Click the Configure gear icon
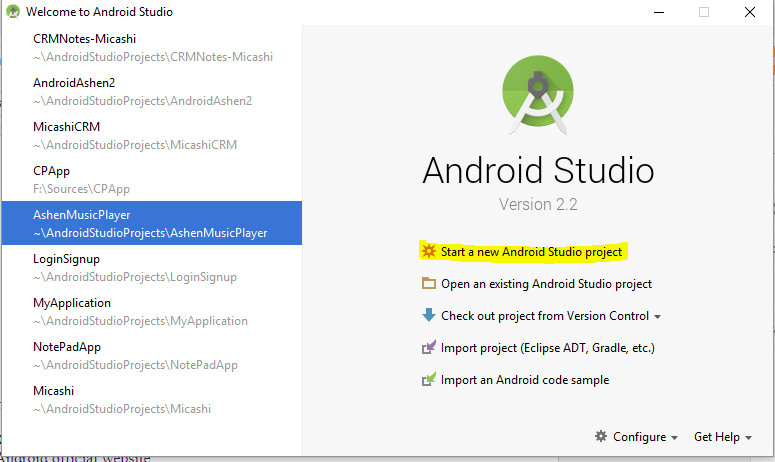The image size is (775, 462). click(601, 436)
